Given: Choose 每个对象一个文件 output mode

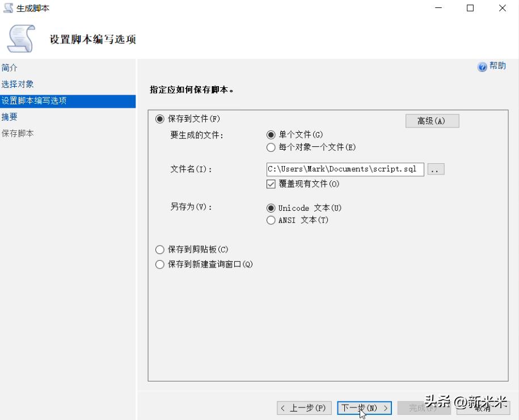Looking at the screenshot, I should click(271, 147).
